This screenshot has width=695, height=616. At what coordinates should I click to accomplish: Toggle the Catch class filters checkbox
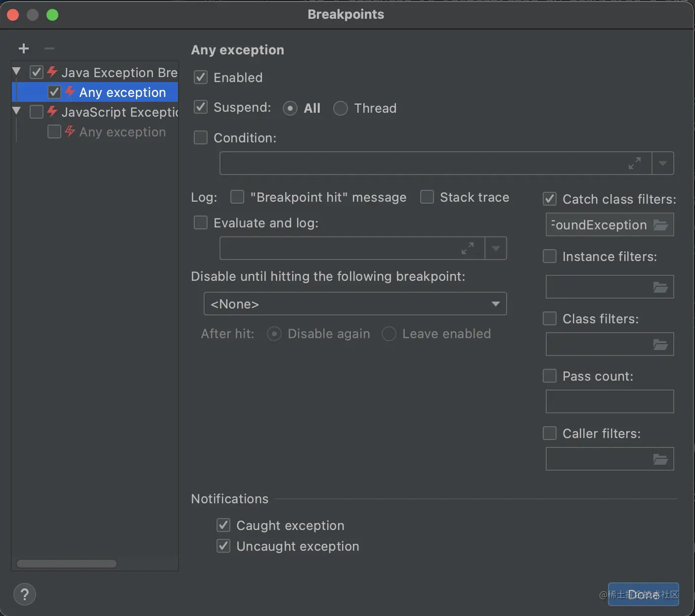pos(550,199)
